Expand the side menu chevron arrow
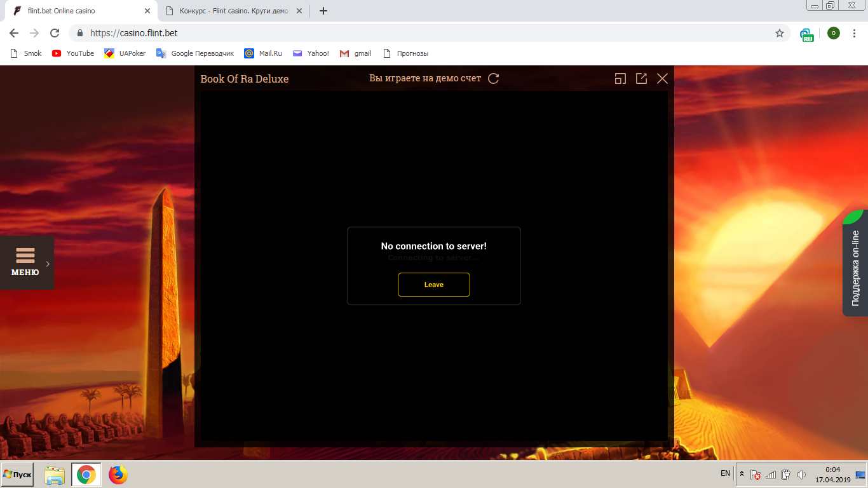868x488 pixels. pyautogui.click(x=48, y=264)
